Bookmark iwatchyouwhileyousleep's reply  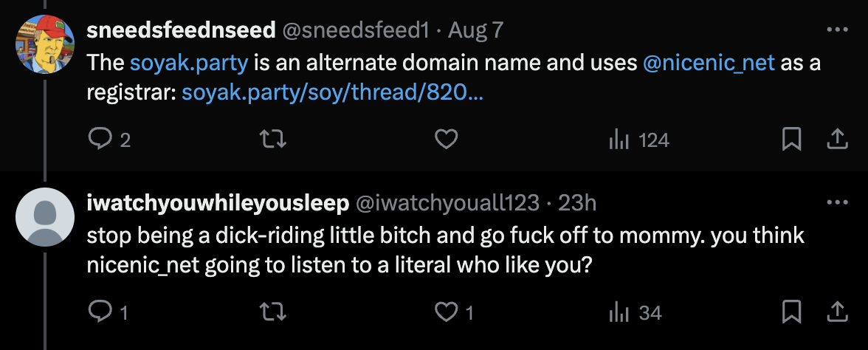pyautogui.click(x=791, y=312)
